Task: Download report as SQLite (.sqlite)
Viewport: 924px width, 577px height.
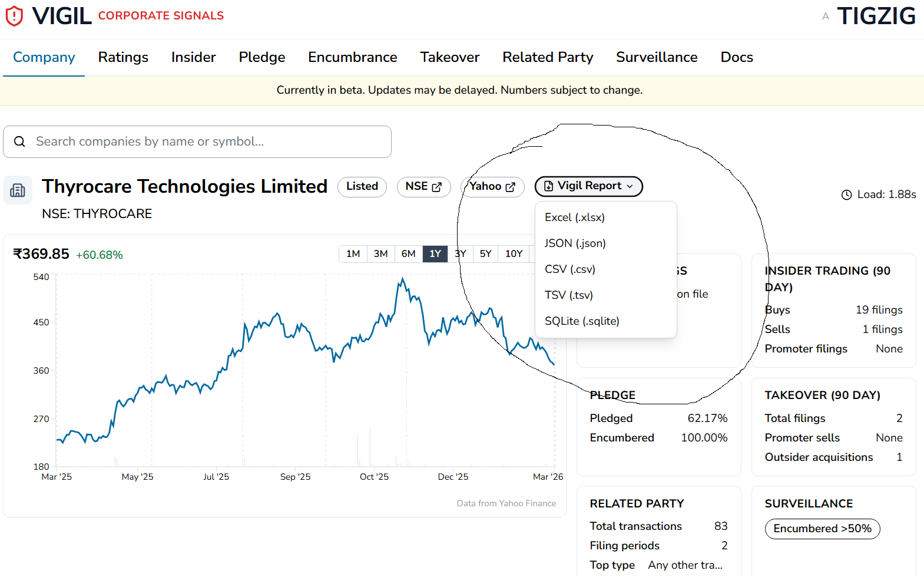Action: coord(605,321)
